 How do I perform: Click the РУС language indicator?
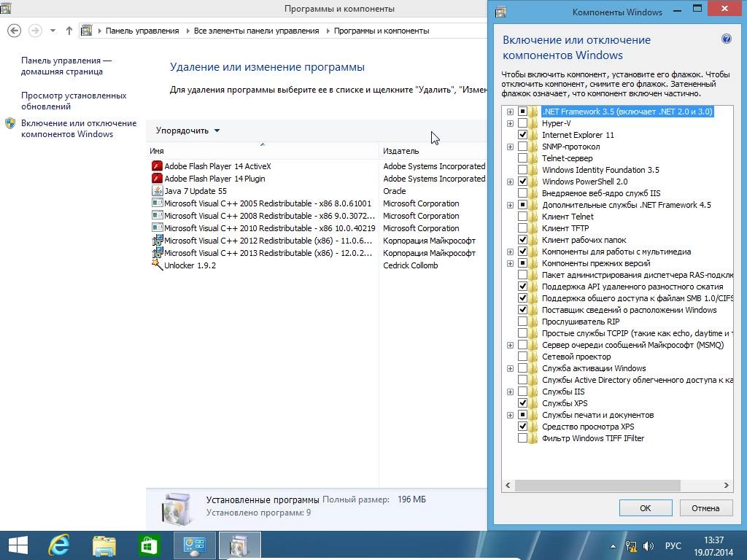coord(673,545)
